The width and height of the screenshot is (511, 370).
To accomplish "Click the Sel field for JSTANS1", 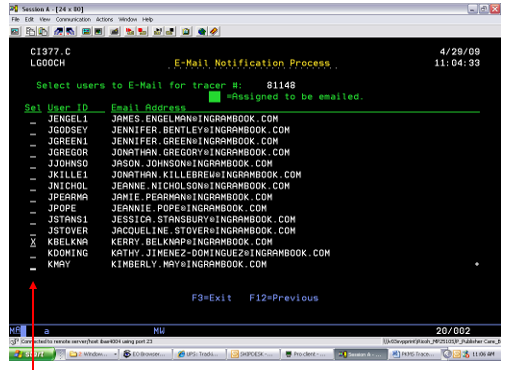I will pos(33,220).
